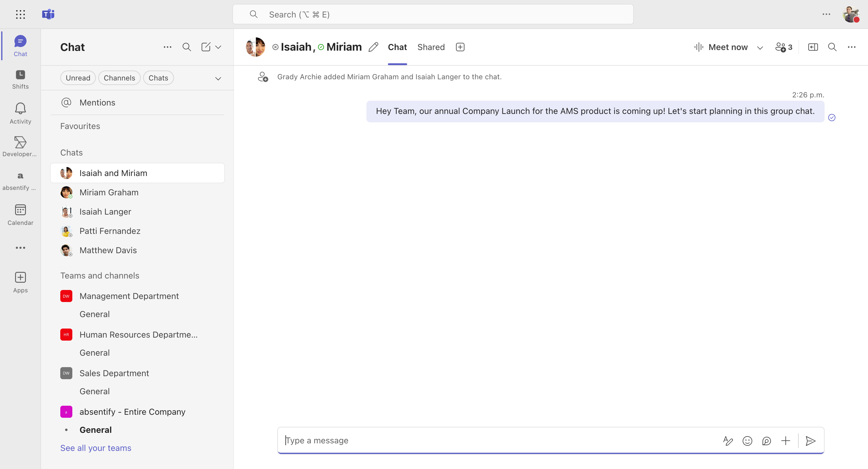This screenshot has width=868, height=469.
Task: Click the Type a message field
Action: coord(499,440)
